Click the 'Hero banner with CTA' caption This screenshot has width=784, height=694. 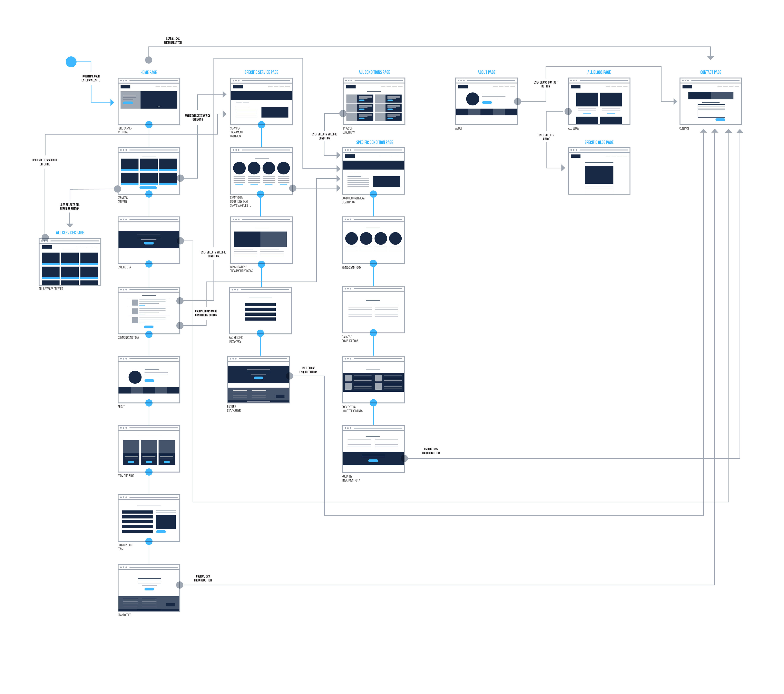[125, 130]
